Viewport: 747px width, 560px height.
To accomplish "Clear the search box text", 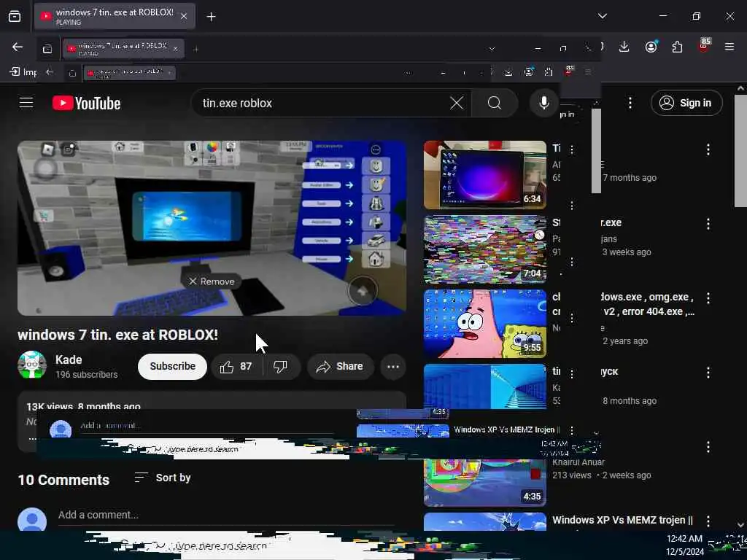I will (456, 103).
